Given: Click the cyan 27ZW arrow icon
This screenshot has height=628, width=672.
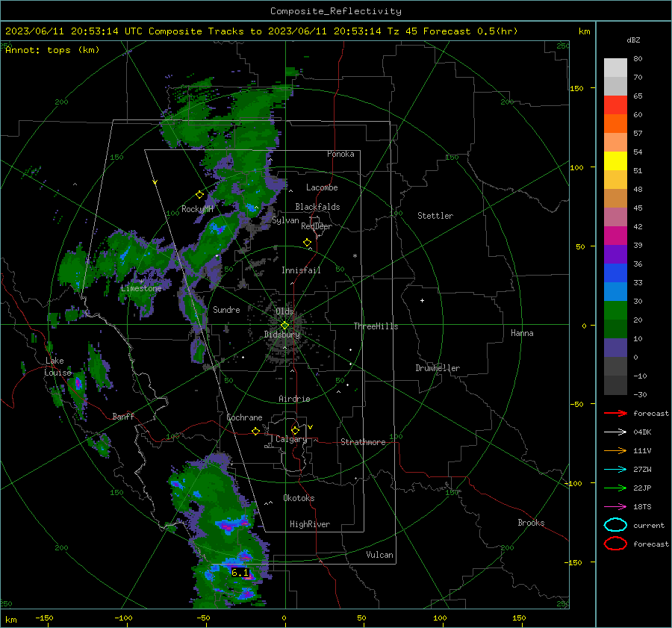Looking at the screenshot, I should [615, 470].
